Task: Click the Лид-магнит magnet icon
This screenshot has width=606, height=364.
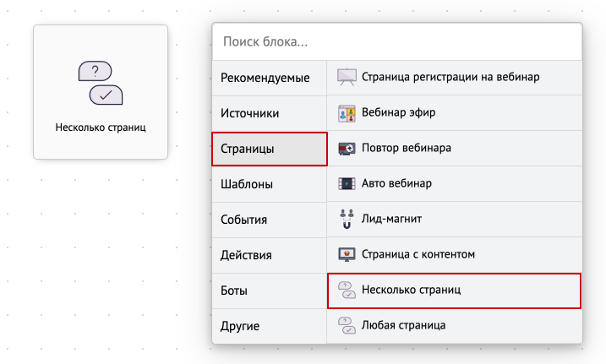Action: [347, 219]
